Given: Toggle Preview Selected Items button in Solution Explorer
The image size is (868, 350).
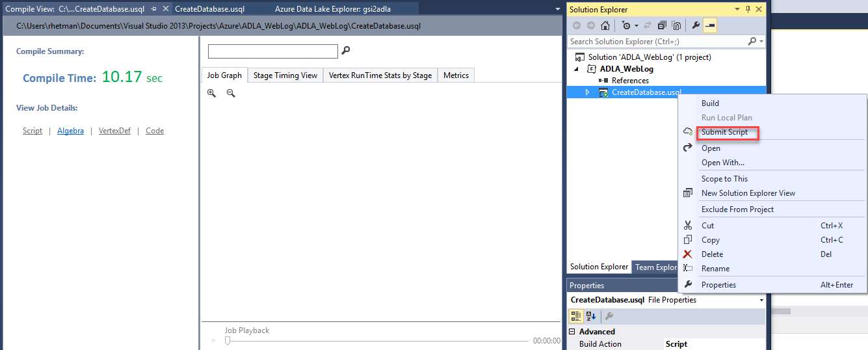Looking at the screenshot, I should click(710, 25).
